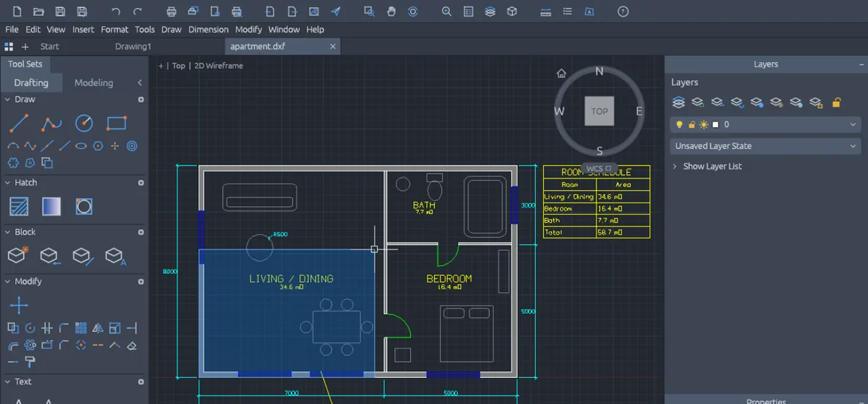Switch to the Start tab
The width and height of the screenshot is (868, 404).
coord(50,46)
